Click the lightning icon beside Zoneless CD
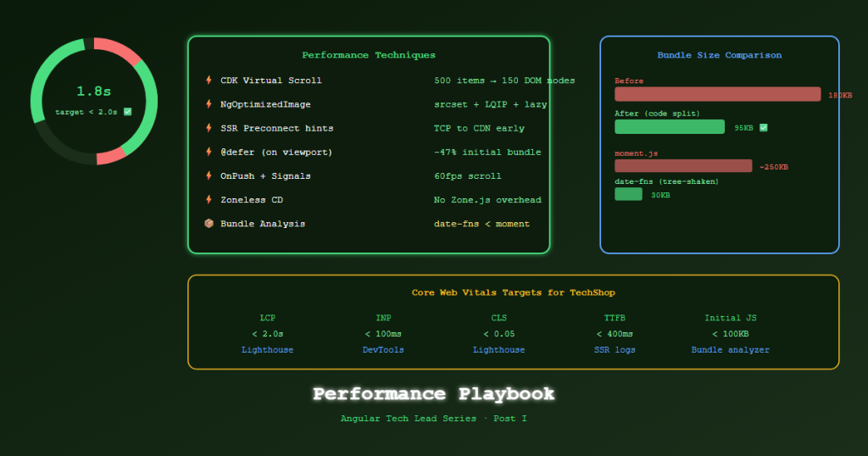Viewport: 868px width, 456px height. coord(209,199)
